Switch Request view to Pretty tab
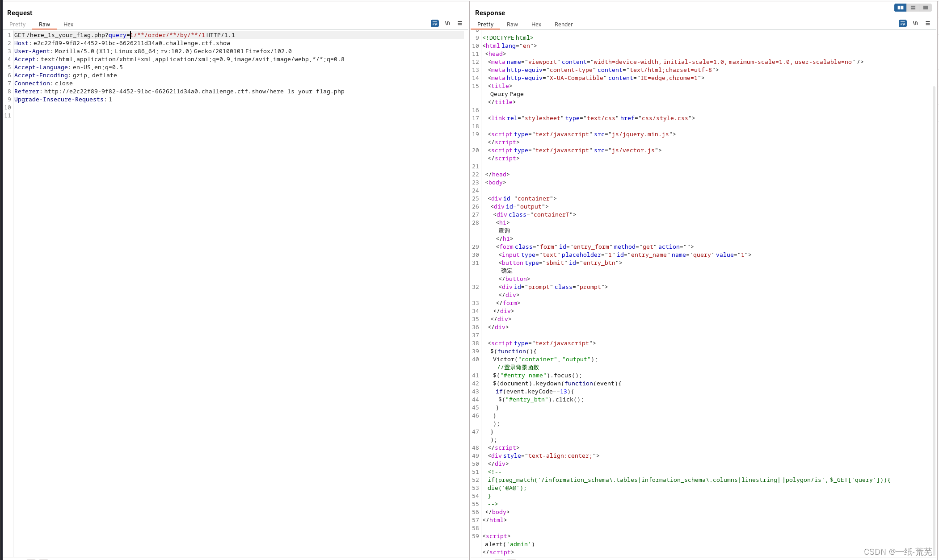This screenshot has width=939, height=560. tap(17, 25)
